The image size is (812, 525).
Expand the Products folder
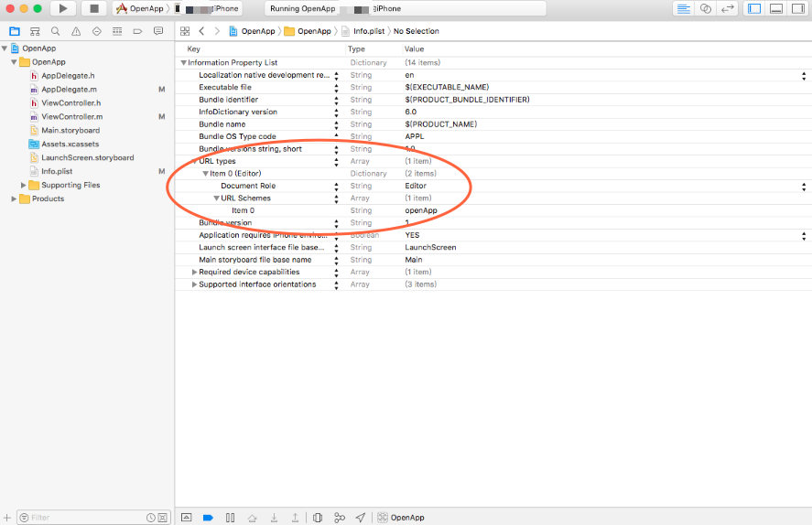(x=14, y=198)
